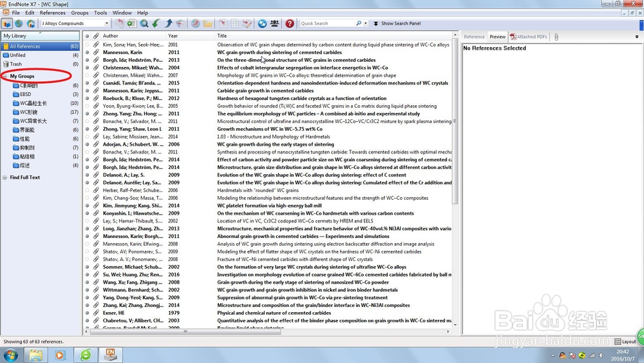Screen dimensions: 644x363
Task: Open the preview panel options dropdown arrow
Action: click(x=637, y=37)
